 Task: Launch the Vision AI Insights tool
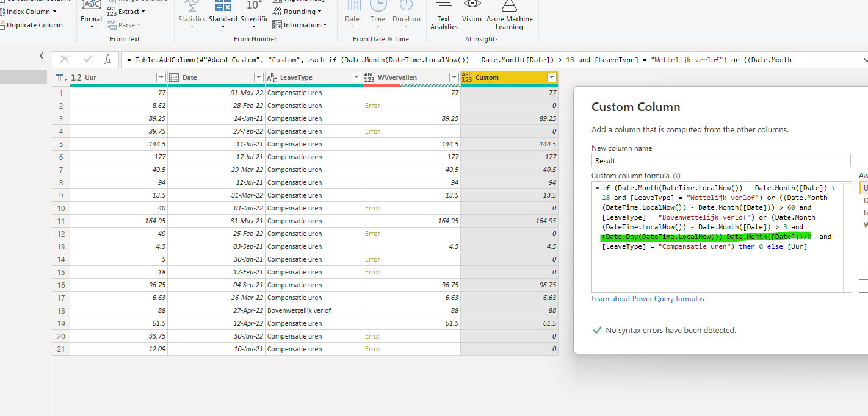pyautogui.click(x=472, y=11)
